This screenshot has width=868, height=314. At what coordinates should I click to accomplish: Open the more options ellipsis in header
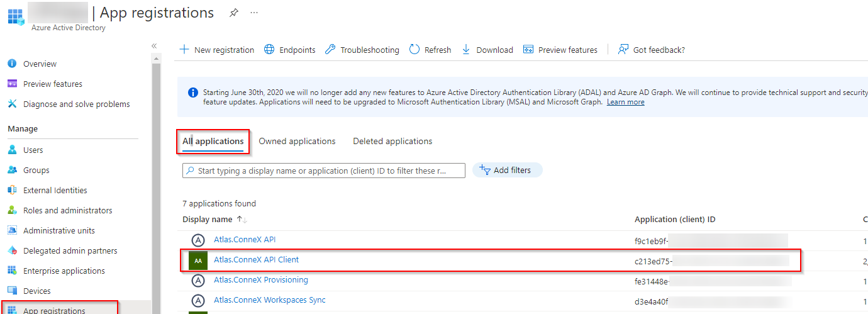[254, 13]
